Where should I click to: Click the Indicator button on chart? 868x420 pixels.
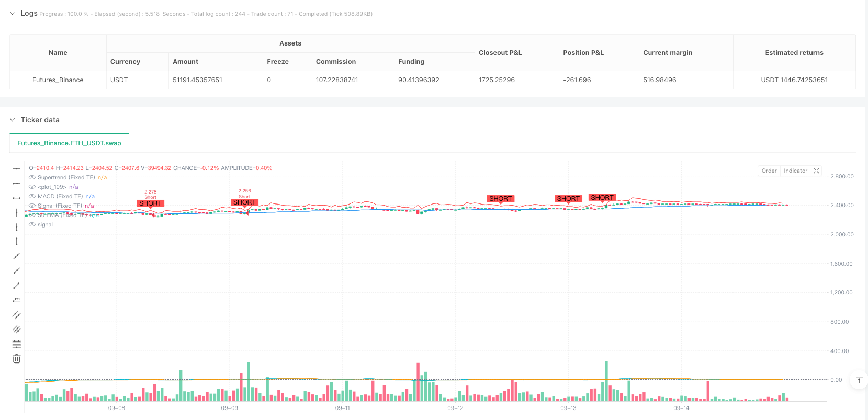(x=795, y=171)
